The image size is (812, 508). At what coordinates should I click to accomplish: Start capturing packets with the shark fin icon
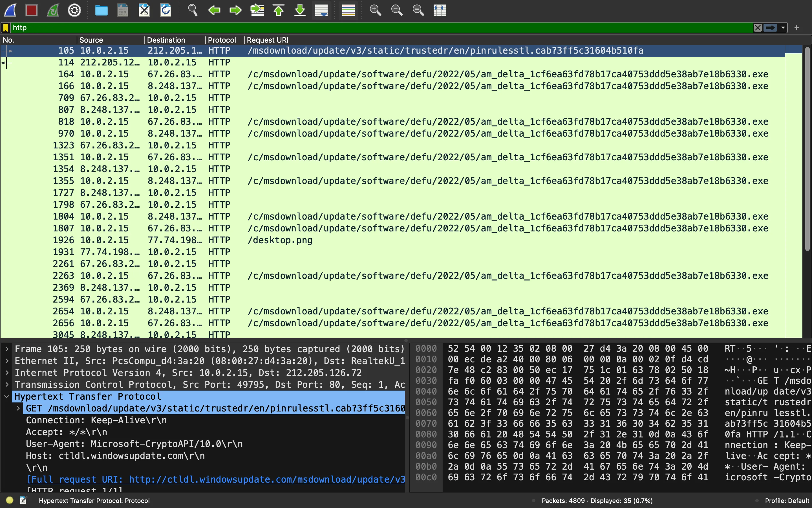click(10, 10)
